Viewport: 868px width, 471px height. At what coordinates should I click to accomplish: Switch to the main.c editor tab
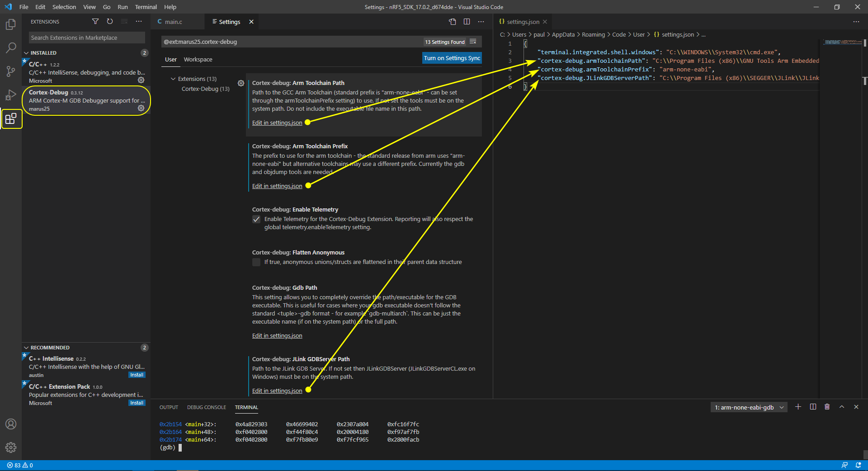[174, 22]
